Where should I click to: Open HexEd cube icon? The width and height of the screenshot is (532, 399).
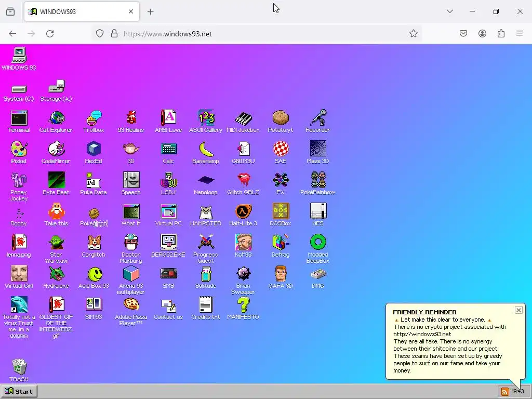[94, 149]
